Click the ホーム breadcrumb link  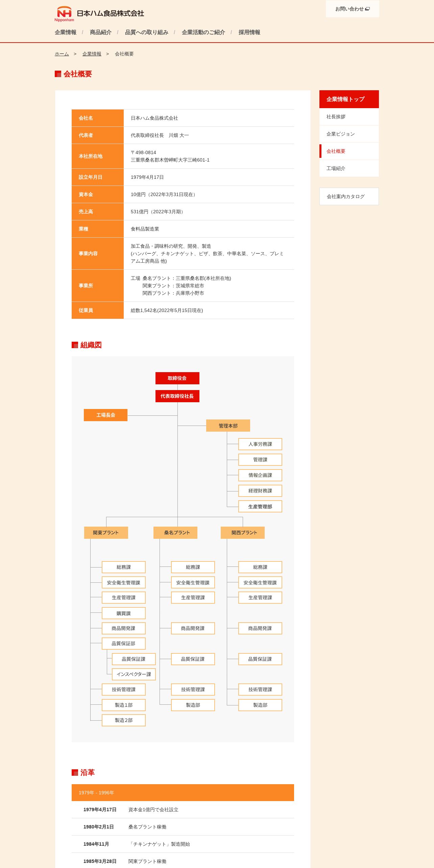coord(62,54)
